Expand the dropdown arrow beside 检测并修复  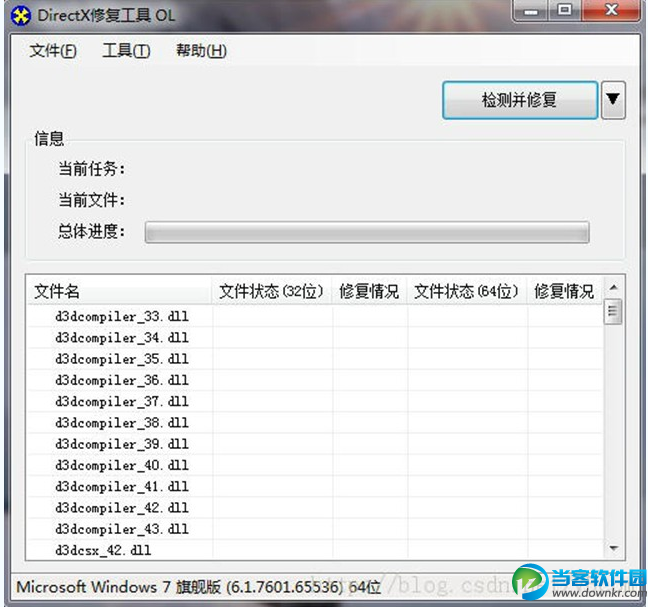pyautogui.click(x=613, y=100)
